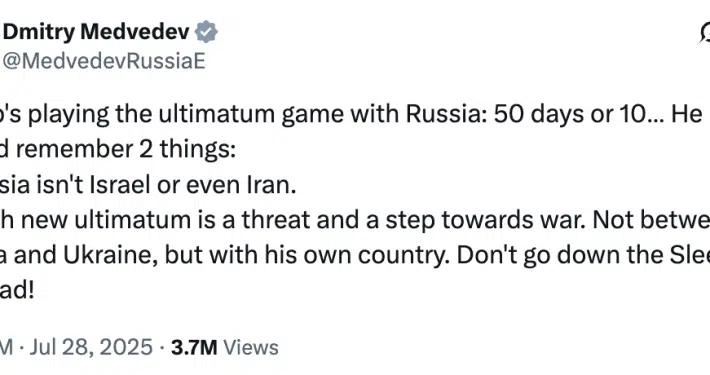Click the line 'isn't Israel or even Iran.'
This screenshot has height=375, width=710.
[x=148, y=185]
